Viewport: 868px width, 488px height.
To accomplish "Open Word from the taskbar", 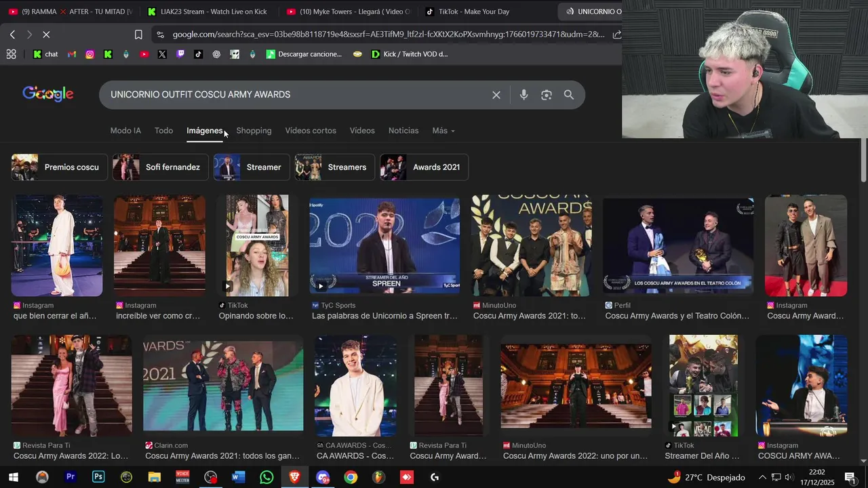I will click(238, 477).
